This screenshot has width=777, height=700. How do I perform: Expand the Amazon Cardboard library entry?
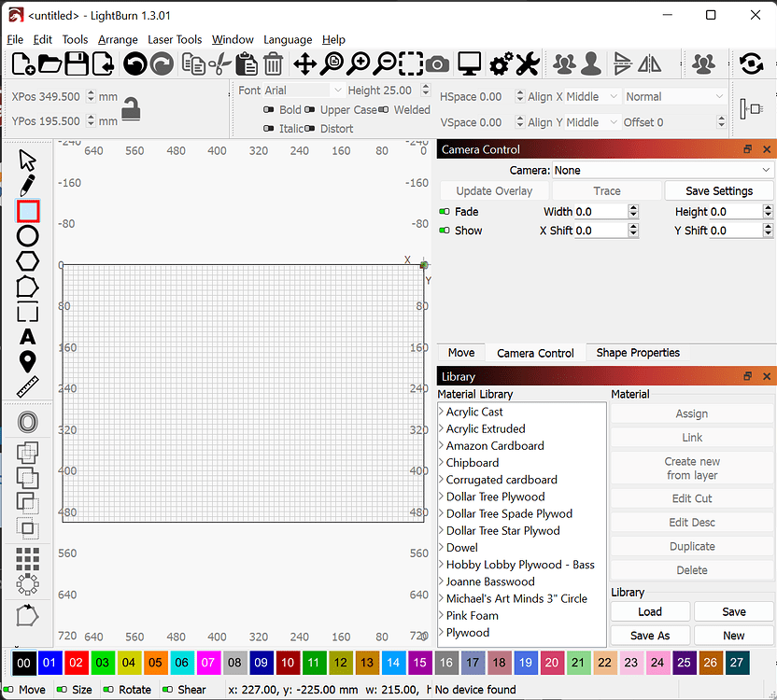[x=441, y=445]
